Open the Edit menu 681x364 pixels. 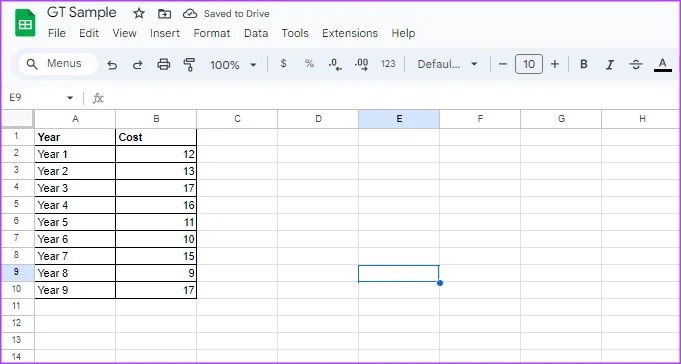click(x=89, y=33)
